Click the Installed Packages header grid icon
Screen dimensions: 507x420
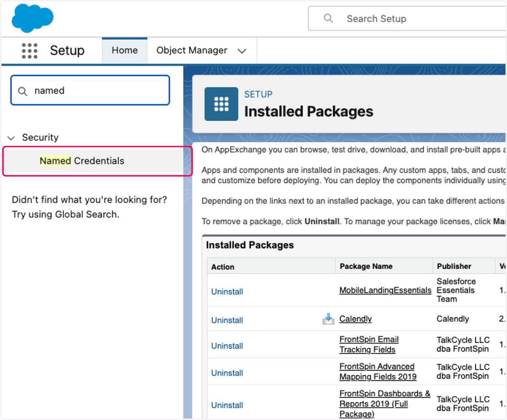(221, 104)
